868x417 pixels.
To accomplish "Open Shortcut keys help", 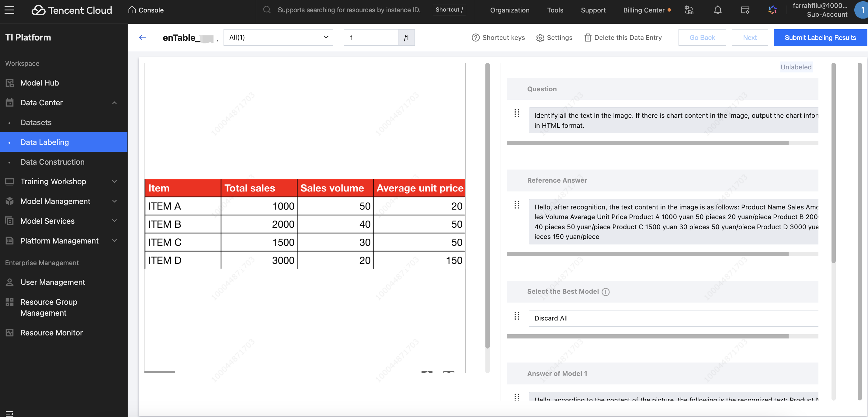I will 498,38.
